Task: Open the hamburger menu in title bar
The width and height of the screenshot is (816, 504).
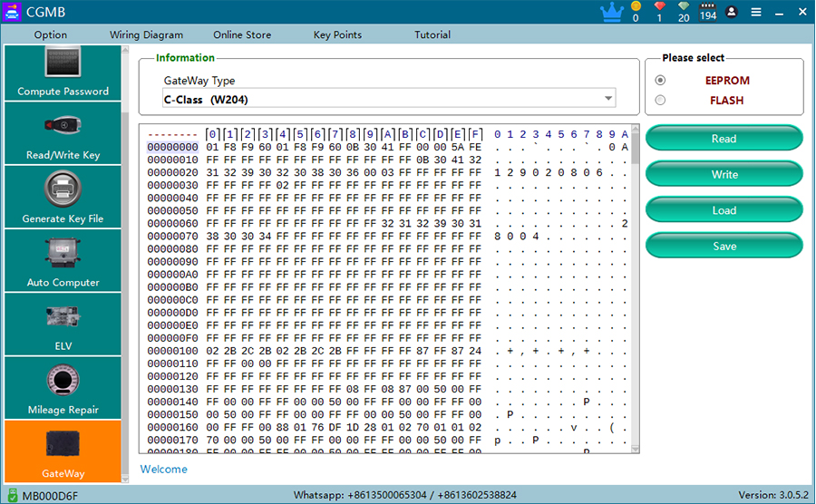Action: pos(755,12)
